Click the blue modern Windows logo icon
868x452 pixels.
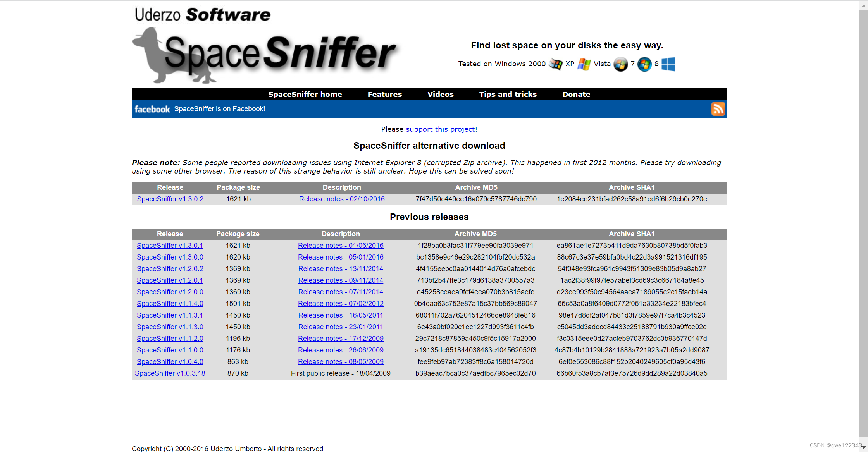click(x=668, y=64)
